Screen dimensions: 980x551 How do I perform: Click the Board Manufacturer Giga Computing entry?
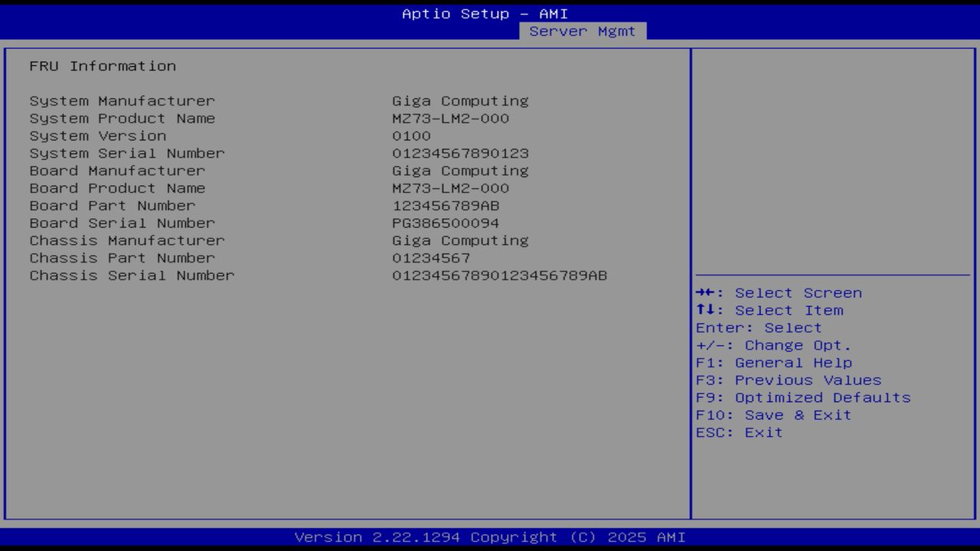pyautogui.click(x=459, y=170)
